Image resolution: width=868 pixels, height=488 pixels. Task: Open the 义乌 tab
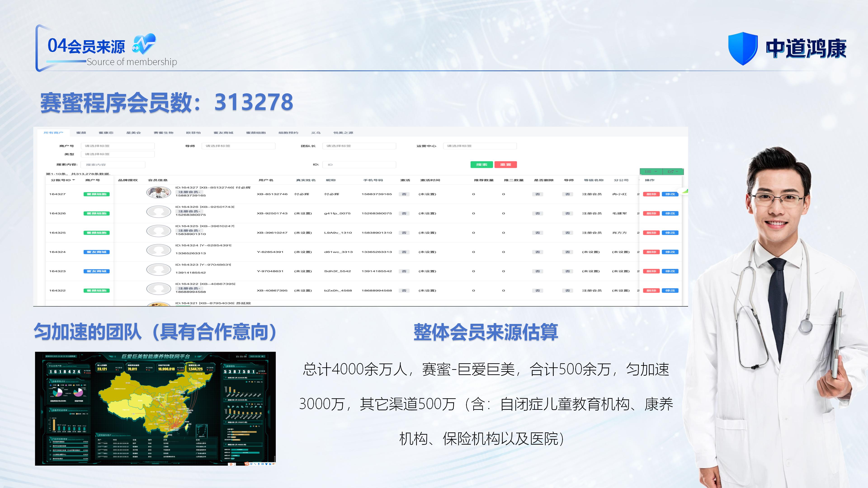pos(316,133)
